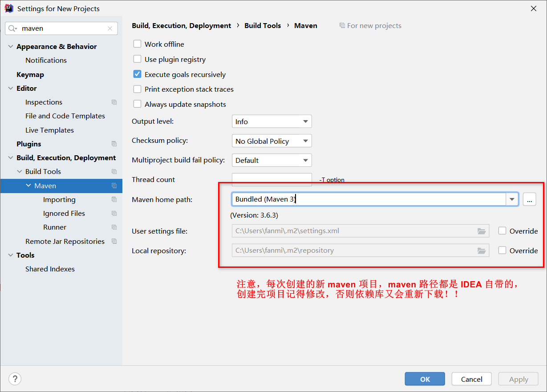The width and height of the screenshot is (547, 392).
Task: Collapse the Maven tree node
Action: (28, 186)
